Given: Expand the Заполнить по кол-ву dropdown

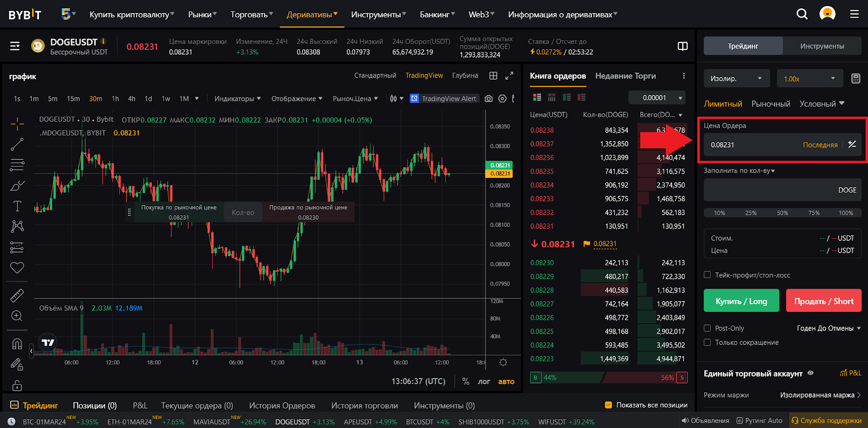Looking at the screenshot, I should 739,170.
